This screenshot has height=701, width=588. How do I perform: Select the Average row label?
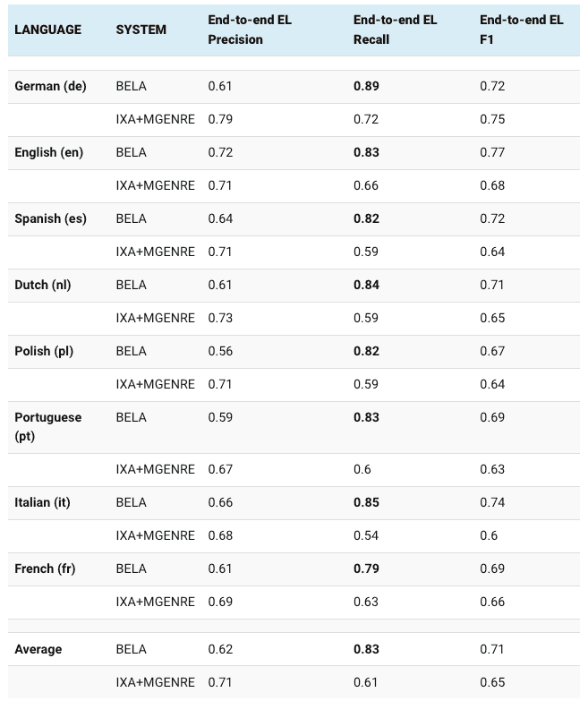click(39, 649)
